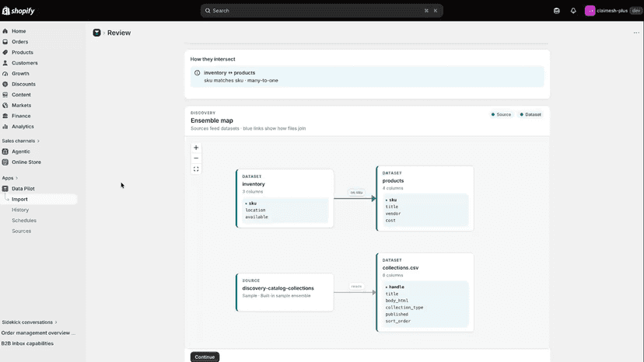Click the claimesh-plus store name
Image resolution: width=644 pixels, height=362 pixels.
pos(612,11)
